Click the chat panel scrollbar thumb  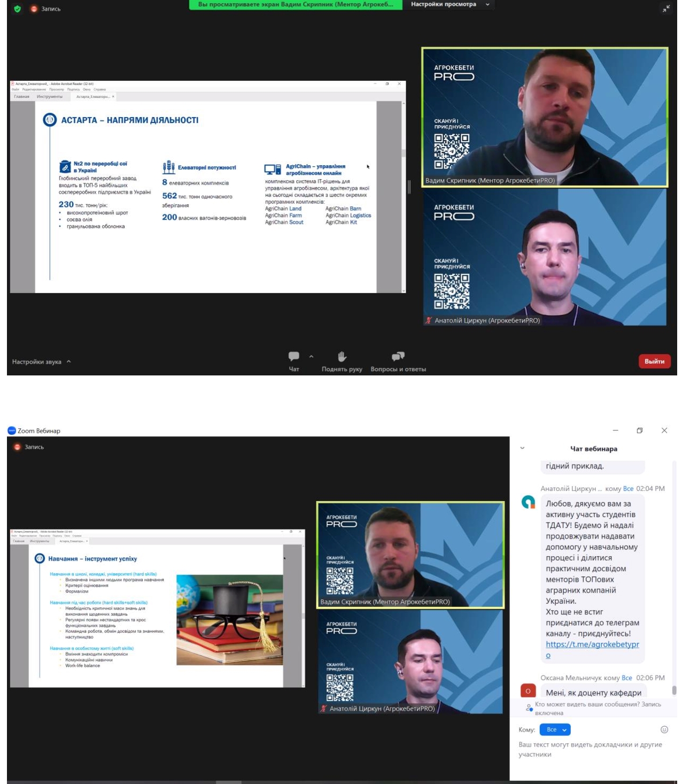pyautogui.click(x=674, y=690)
